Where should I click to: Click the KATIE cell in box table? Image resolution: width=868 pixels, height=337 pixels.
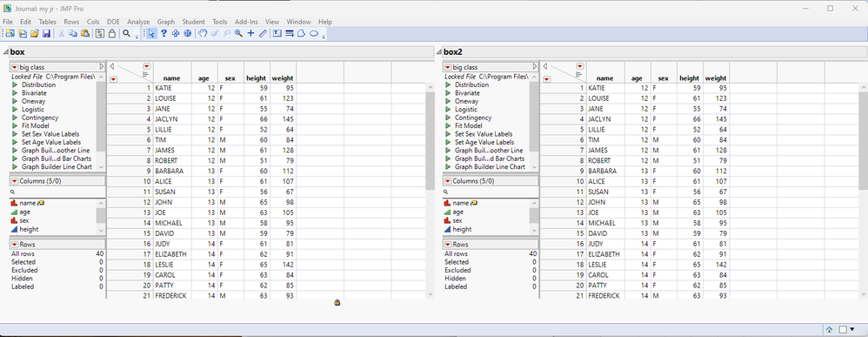click(x=173, y=88)
